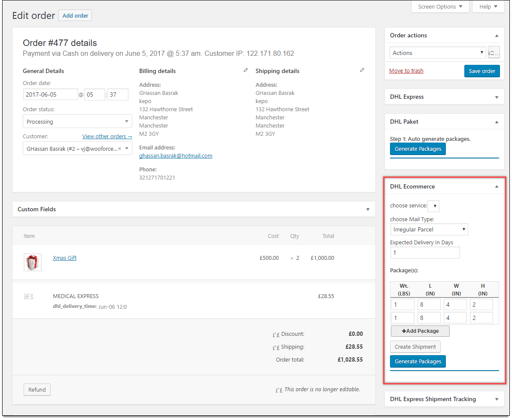Click the edit pencil icon for Billing details
This screenshot has width=512, height=420.
tap(245, 70)
